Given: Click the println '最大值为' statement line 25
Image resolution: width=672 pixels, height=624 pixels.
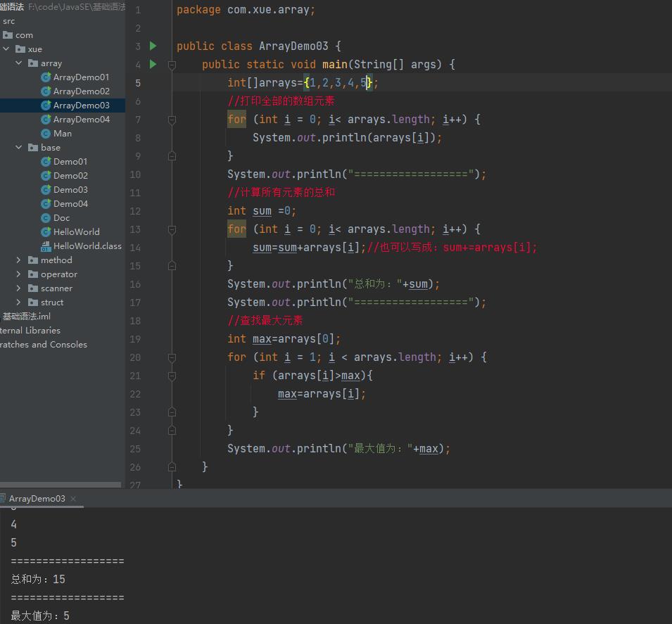Looking at the screenshot, I should pos(338,449).
